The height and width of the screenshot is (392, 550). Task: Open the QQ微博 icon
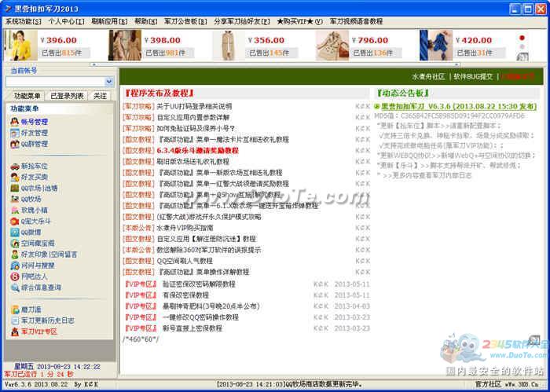[x=15, y=232]
